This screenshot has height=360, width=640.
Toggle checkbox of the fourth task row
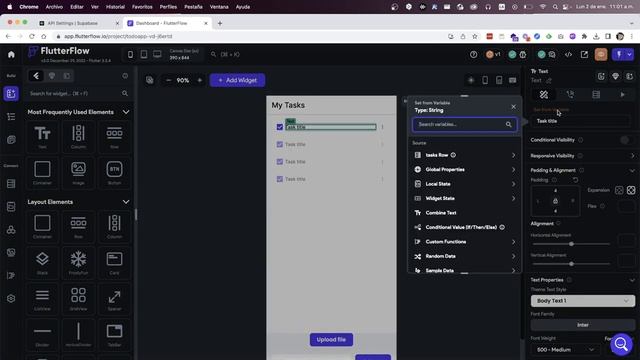coord(280,179)
